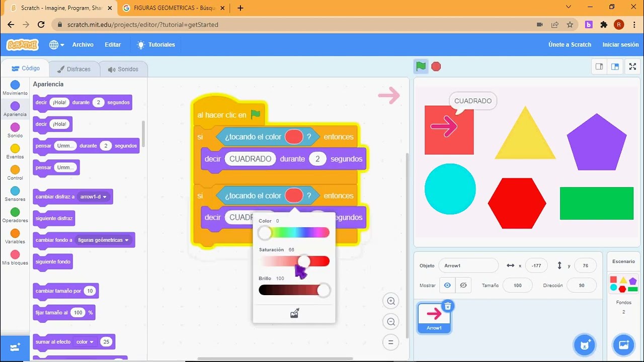Select the Sensores block category
The width and height of the screenshot is (644, 362).
[x=15, y=194]
